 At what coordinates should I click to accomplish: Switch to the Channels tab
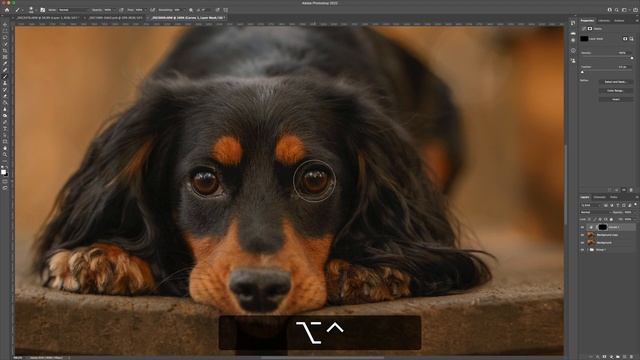600,197
